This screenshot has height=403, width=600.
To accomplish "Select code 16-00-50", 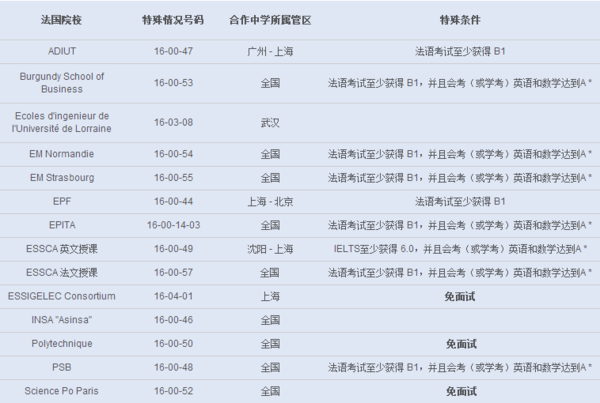I will [173, 344].
